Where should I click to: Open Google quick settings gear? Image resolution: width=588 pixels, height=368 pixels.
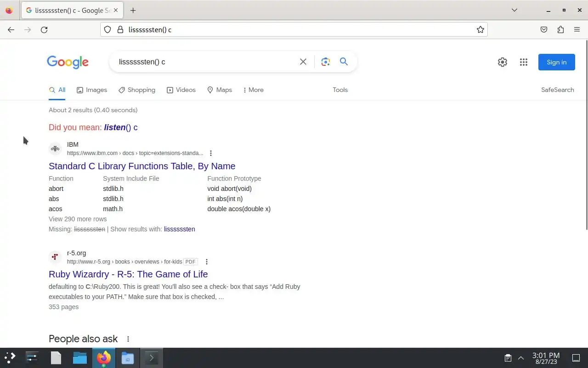503,62
